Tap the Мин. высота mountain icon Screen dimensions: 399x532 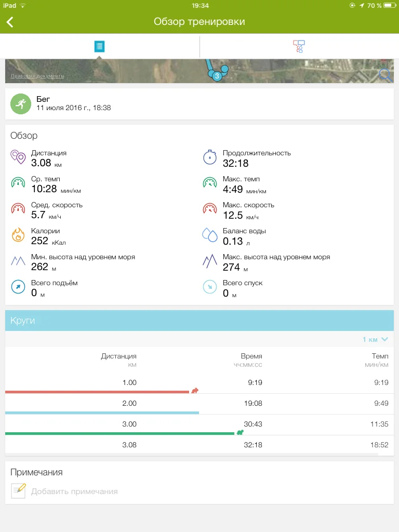pos(18,261)
